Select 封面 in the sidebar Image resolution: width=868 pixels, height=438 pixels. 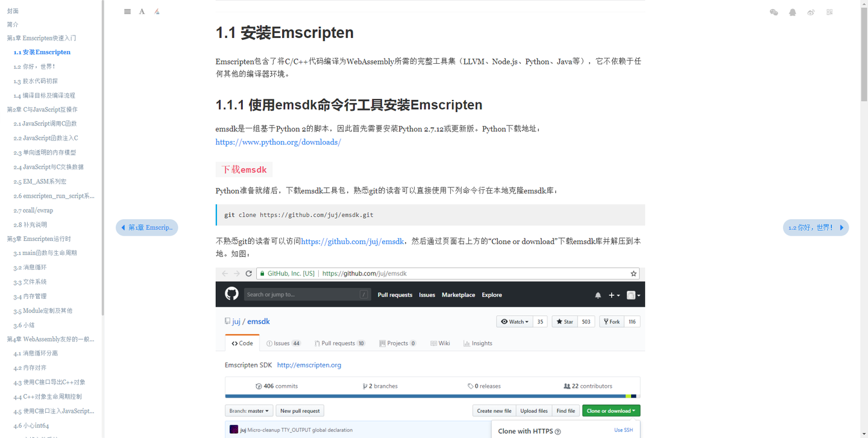(13, 10)
